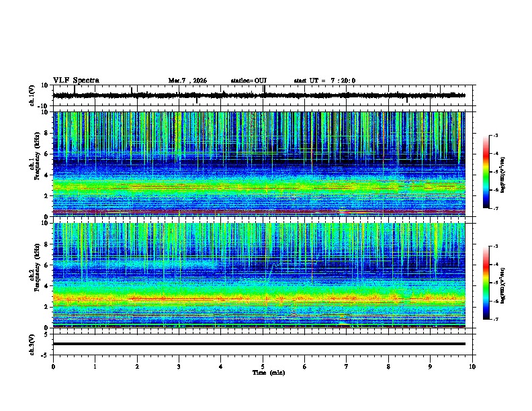Viewport: 532px width, 411px height.
Task: Click the "VLF Spectra" plot title
Action: pos(76,81)
